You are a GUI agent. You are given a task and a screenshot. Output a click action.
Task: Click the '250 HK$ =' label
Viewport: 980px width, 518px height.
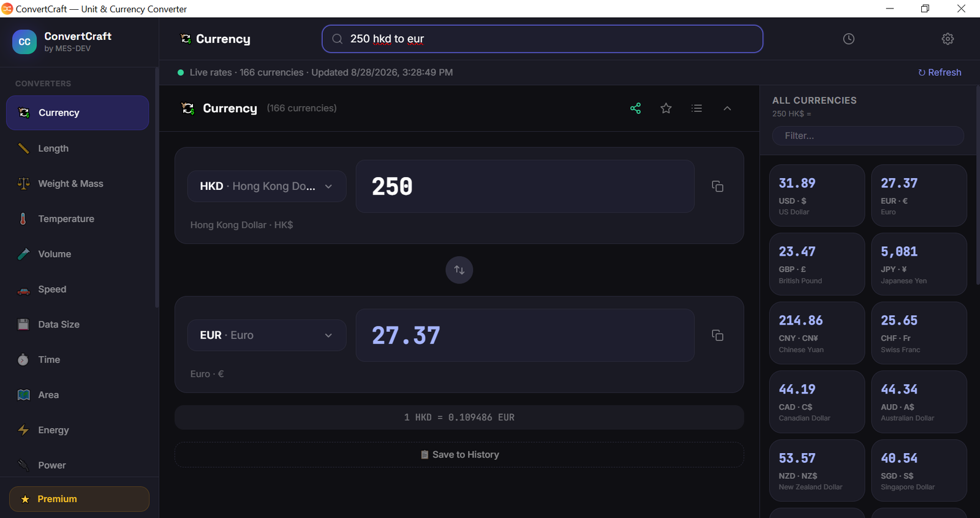791,114
